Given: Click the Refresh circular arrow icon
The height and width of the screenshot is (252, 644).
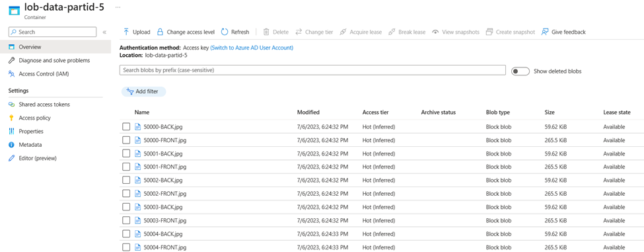Looking at the screenshot, I should [x=225, y=32].
